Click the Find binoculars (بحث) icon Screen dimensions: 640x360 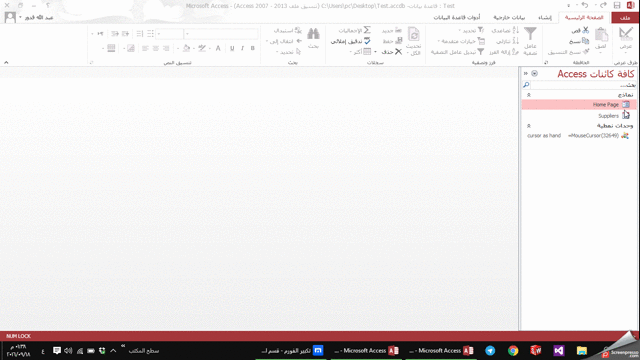[313, 34]
